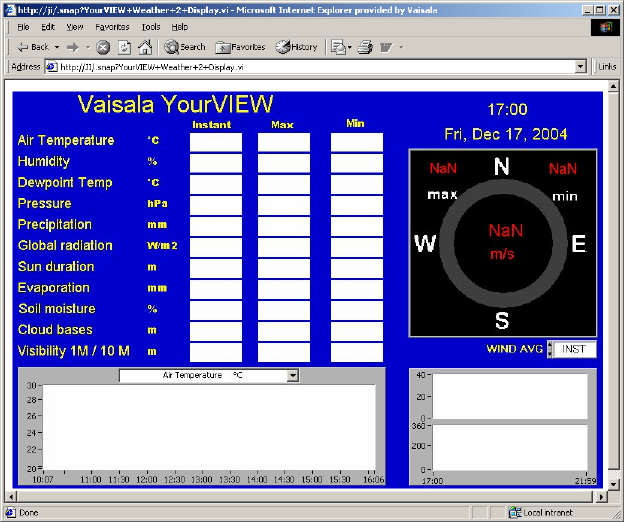
Task: Click the IE icon in title bar
Action: pyautogui.click(x=10, y=10)
